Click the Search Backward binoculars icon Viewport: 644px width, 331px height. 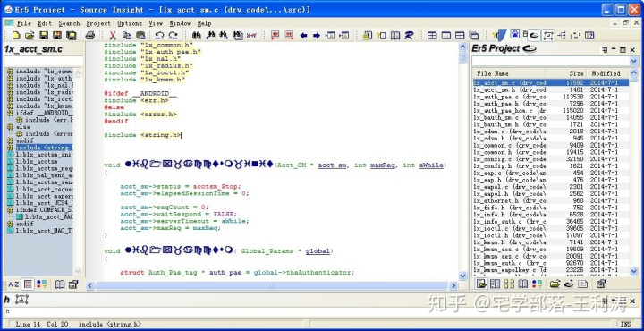(210, 35)
